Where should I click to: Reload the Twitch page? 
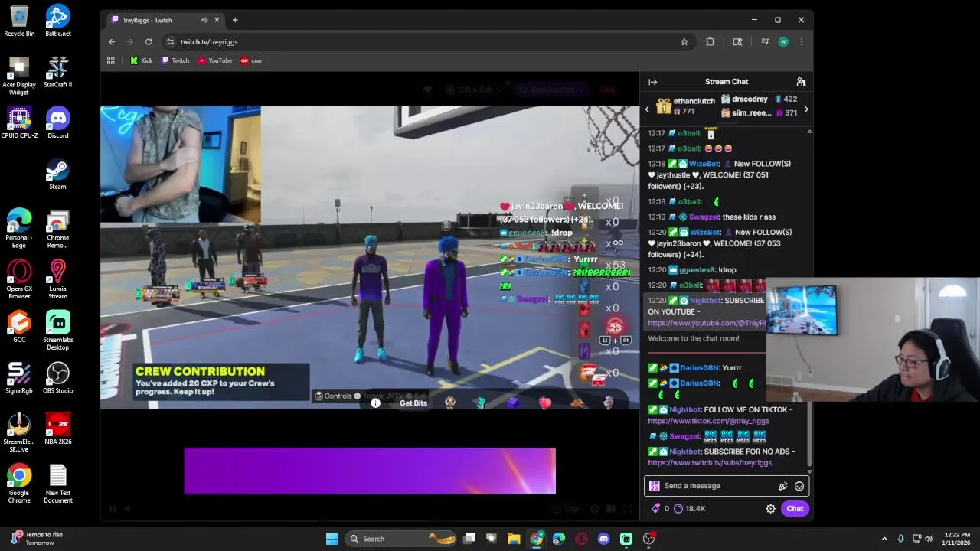click(149, 42)
